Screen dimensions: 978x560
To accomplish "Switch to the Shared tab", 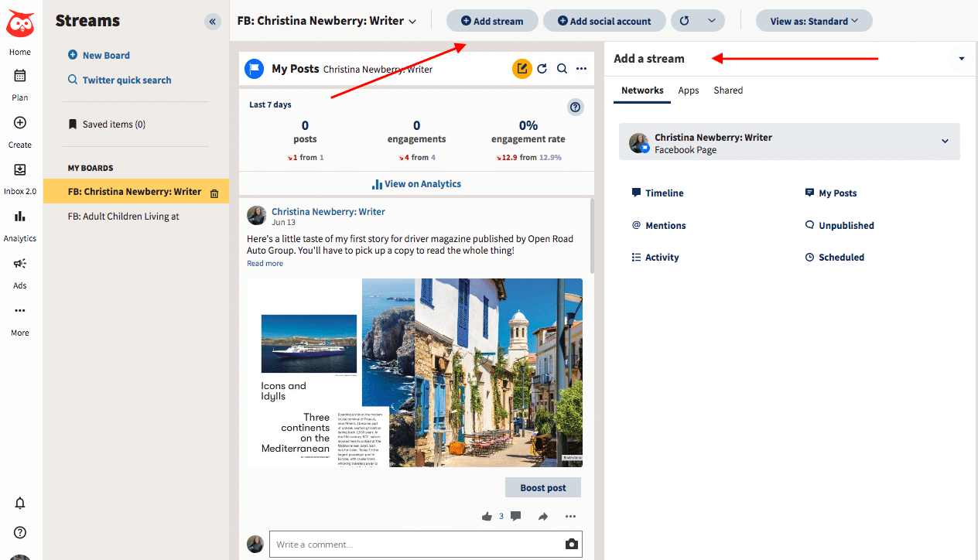I will (x=728, y=90).
